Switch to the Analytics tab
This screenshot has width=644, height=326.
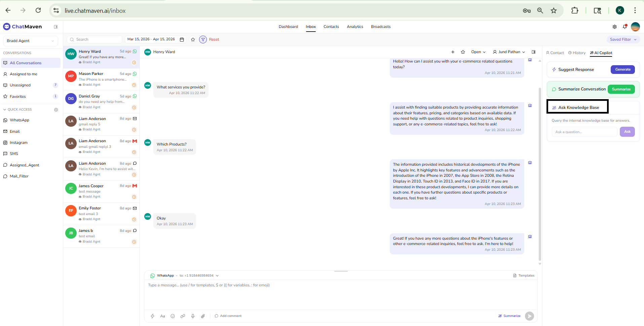(355, 27)
